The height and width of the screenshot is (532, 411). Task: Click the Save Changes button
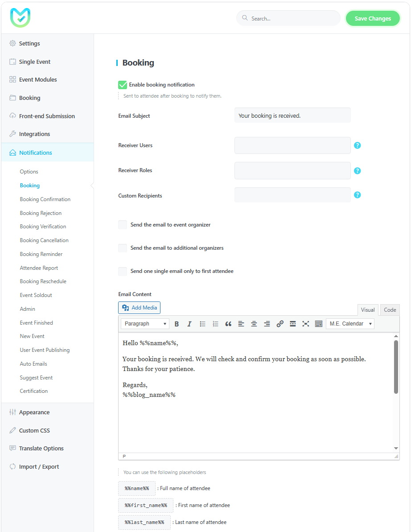coord(373,19)
